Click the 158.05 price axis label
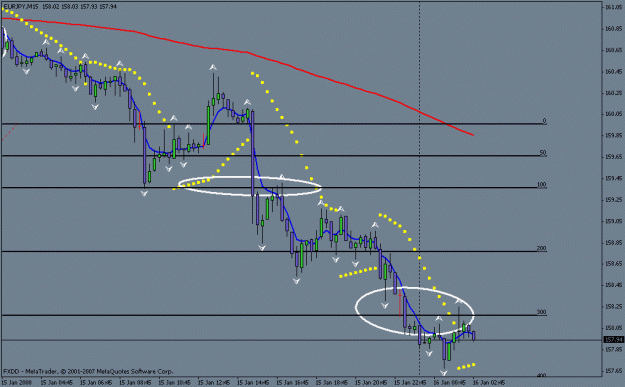Image resolution: width=625 pixels, height=387 pixels. pos(614,328)
